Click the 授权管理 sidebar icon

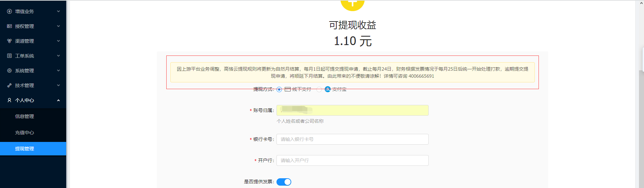point(9,26)
